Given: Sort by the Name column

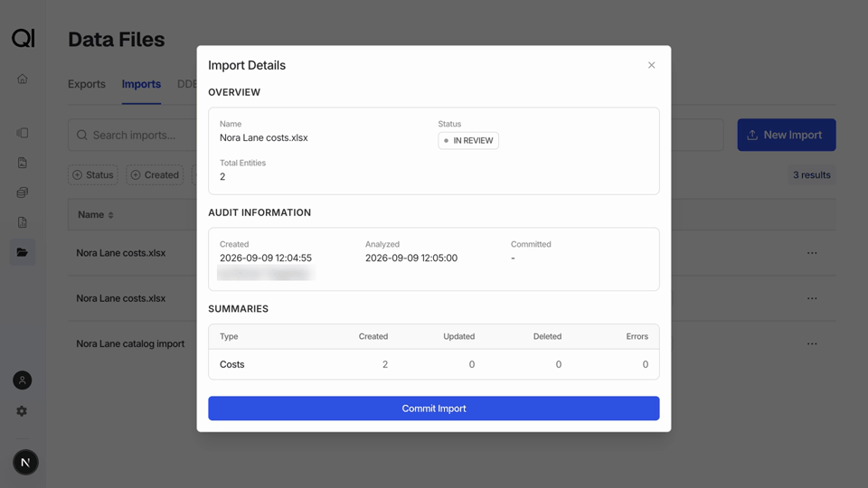Looking at the screenshot, I should (95, 215).
